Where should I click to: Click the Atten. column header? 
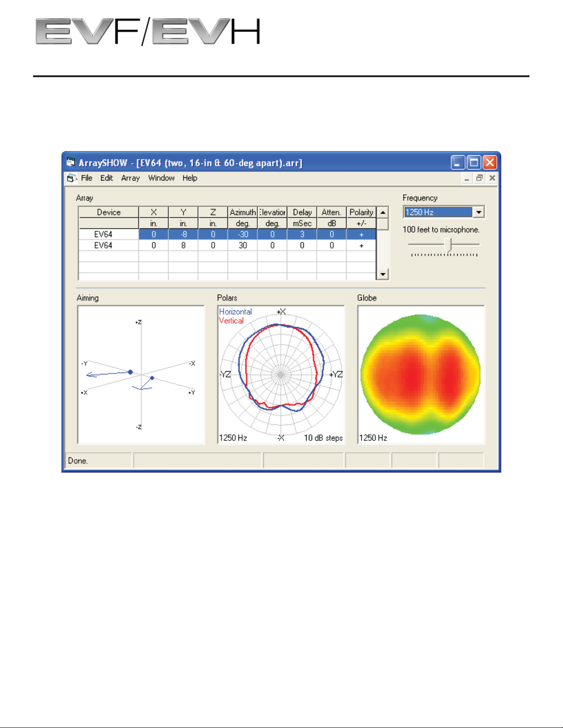[331, 212]
